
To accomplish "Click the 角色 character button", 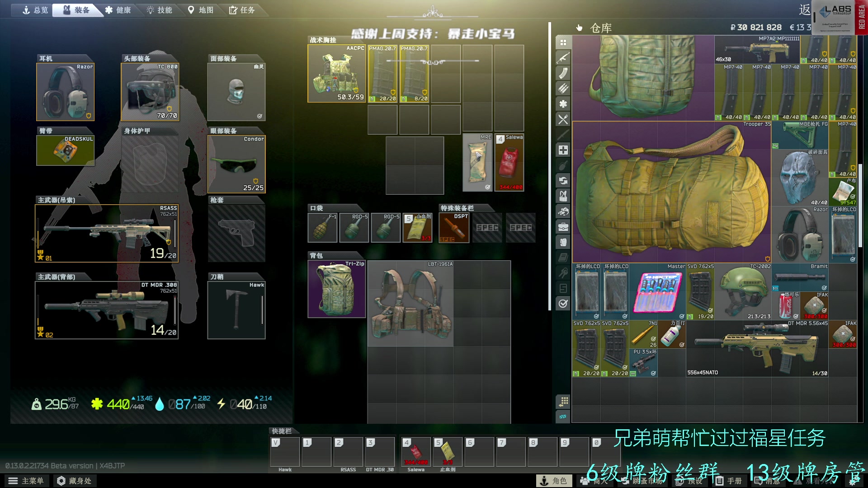I will point(554,481).
